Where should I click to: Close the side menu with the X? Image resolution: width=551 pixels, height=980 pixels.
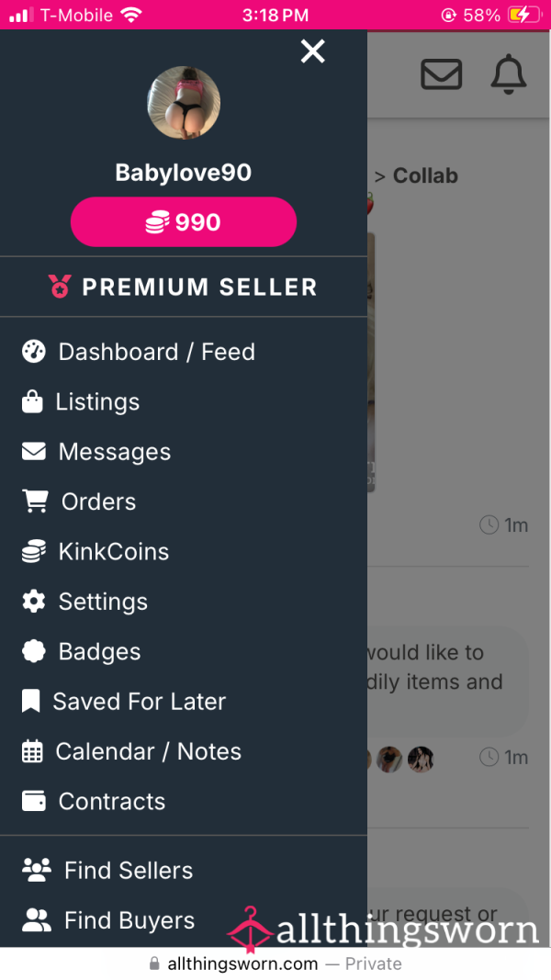pos(312,51)
